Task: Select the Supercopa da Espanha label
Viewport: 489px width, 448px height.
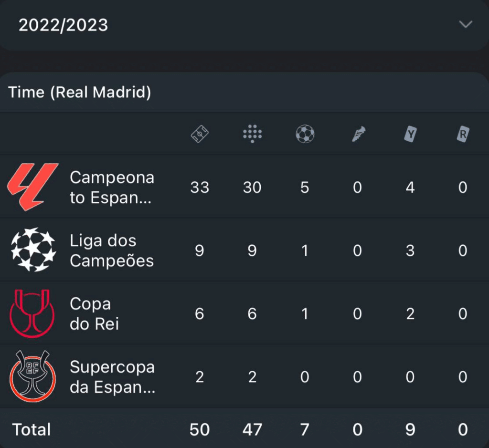Action: [112, 376]
